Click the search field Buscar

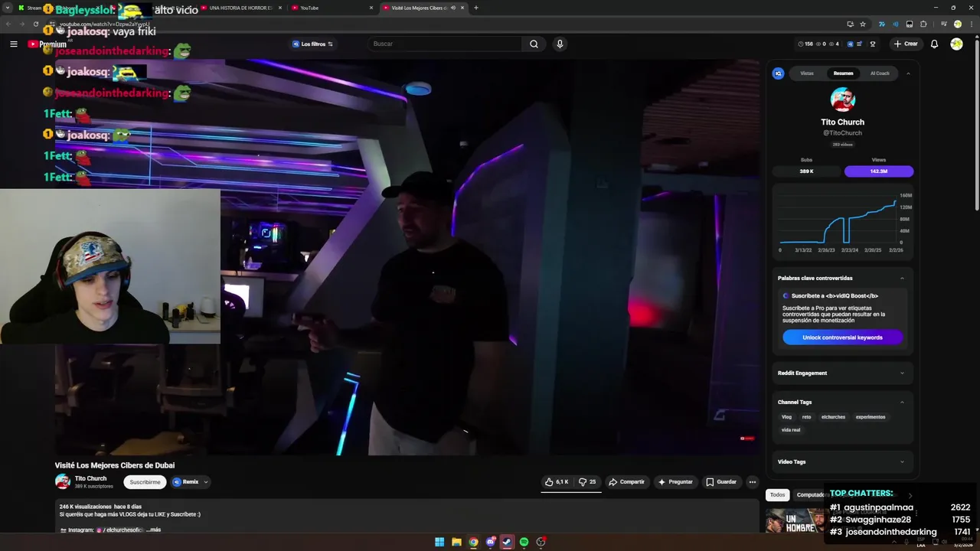[x=446, y=44]
